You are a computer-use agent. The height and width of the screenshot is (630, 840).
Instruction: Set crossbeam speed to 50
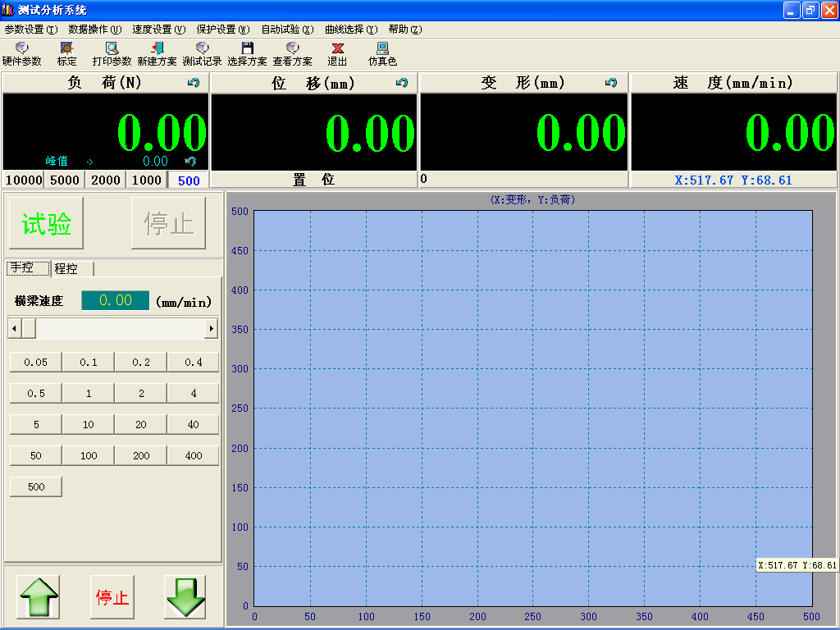tap(36, 455)
